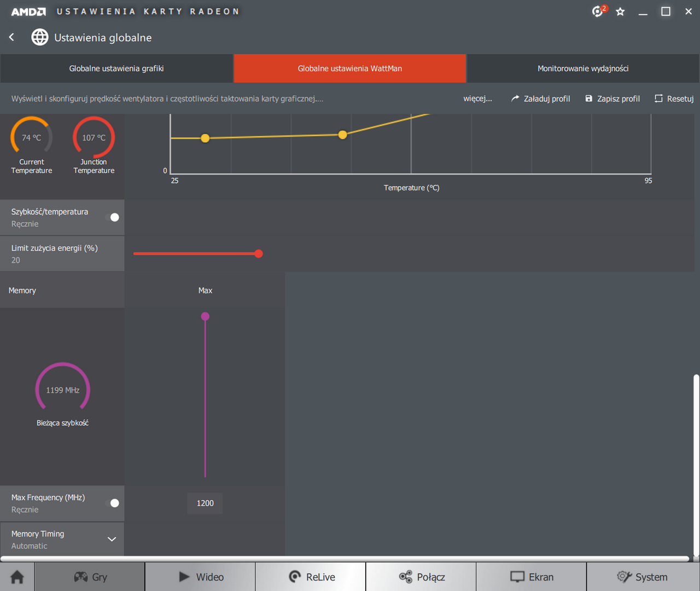Select the Globalne ustawienia WattMan tab
700x591 pixels.
(x=350, y=68)
